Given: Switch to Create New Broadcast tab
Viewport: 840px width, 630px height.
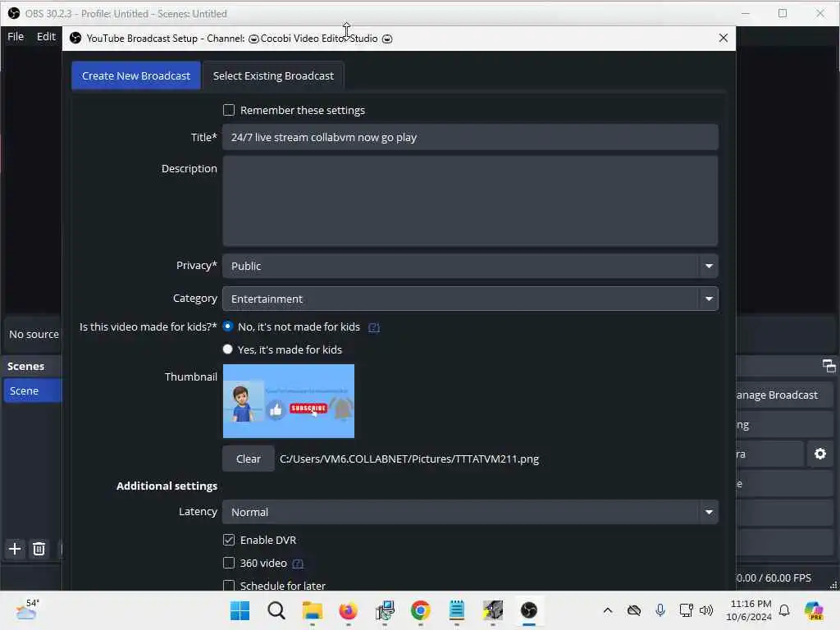Looking at the screenshot, I should (x=136, y=75).
